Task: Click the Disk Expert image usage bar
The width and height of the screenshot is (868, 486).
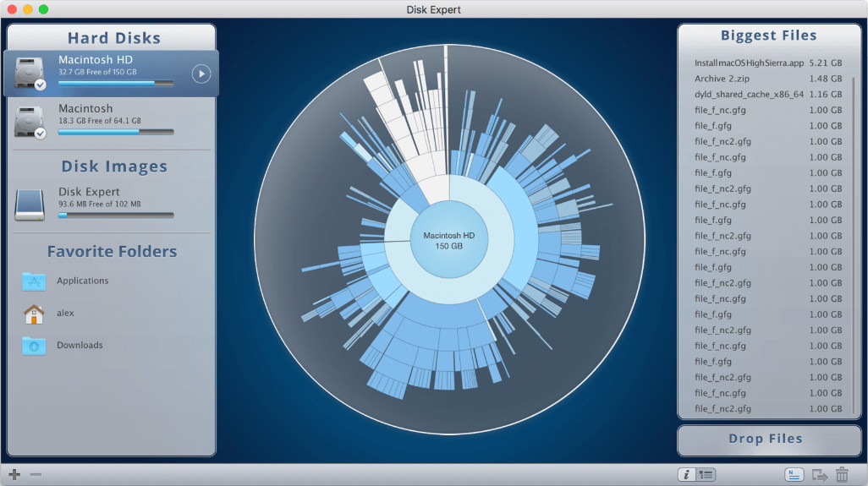Action: tap(116, 215)
